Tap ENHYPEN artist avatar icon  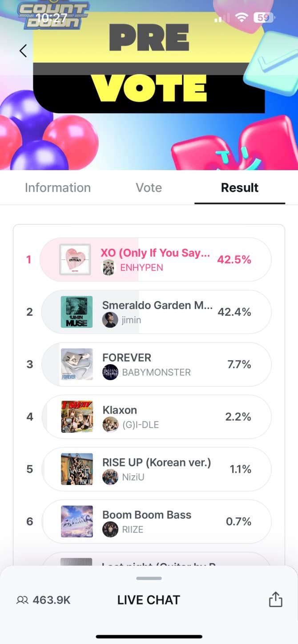pyautogui.click(x=109, y=267)
